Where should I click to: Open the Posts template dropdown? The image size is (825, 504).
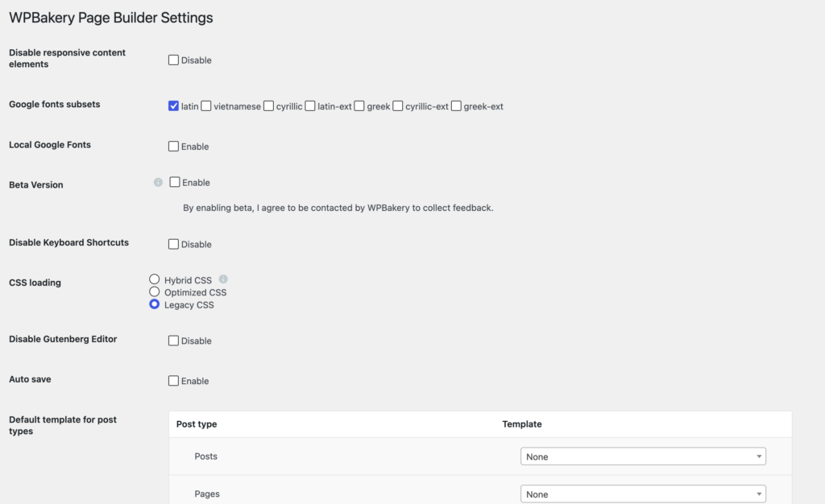click(x=643, y=456)
